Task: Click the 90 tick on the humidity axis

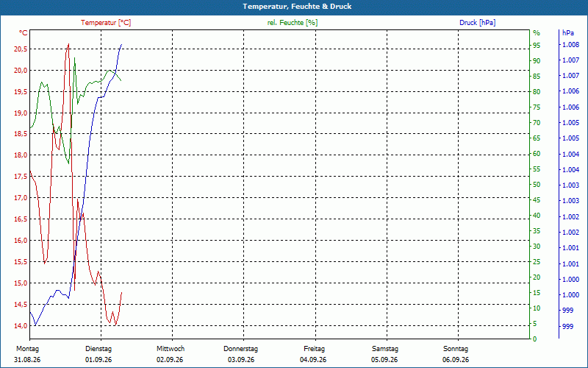Action: coord(537,61)
